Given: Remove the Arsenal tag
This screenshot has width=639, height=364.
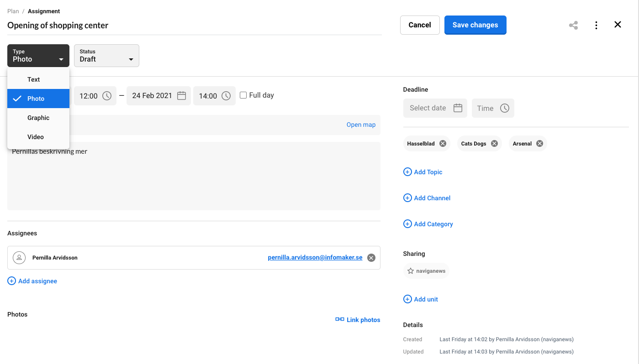Looking at the screenshot, I should click(x=539, y=144).
